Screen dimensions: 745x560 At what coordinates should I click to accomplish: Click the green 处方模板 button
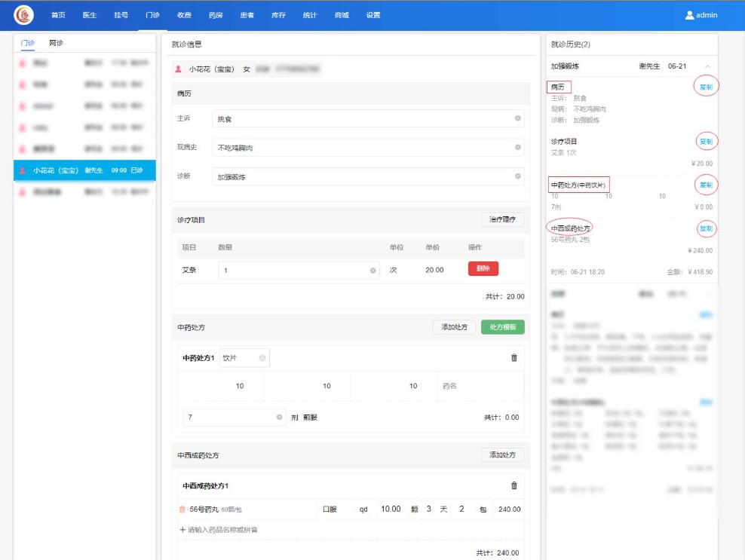coord(502,327)
